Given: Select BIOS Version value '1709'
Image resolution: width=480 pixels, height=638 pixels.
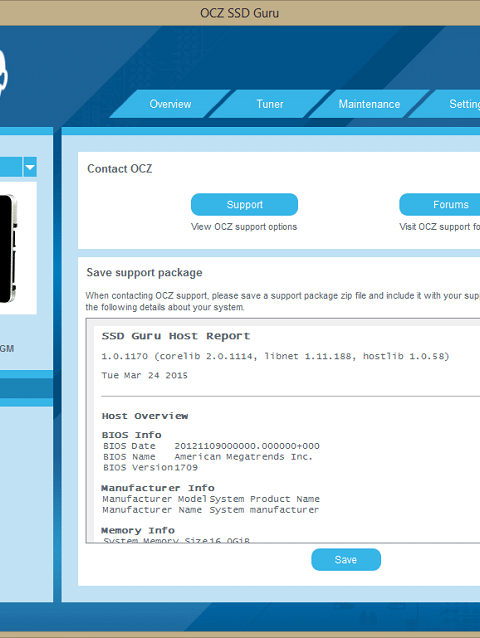Looking at the screenshot, I should pos(186,468).
